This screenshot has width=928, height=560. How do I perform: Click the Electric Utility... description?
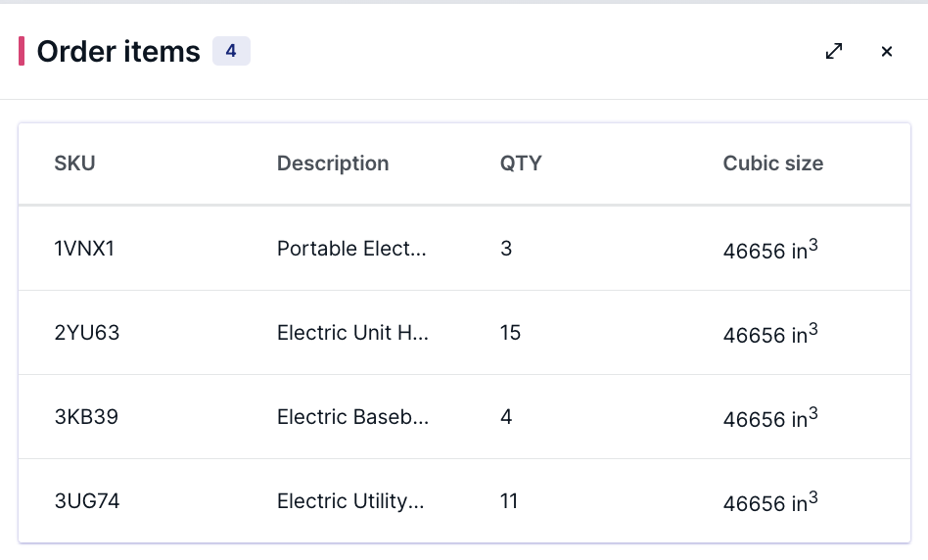coord(350,501)
